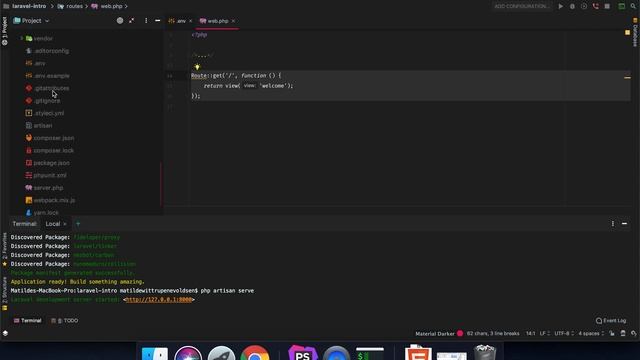Viewport: 640px width, 360px height.
Task: Click the Debug bug icon in toolbar
Action: pyautogui.click(x=572, y=6)
